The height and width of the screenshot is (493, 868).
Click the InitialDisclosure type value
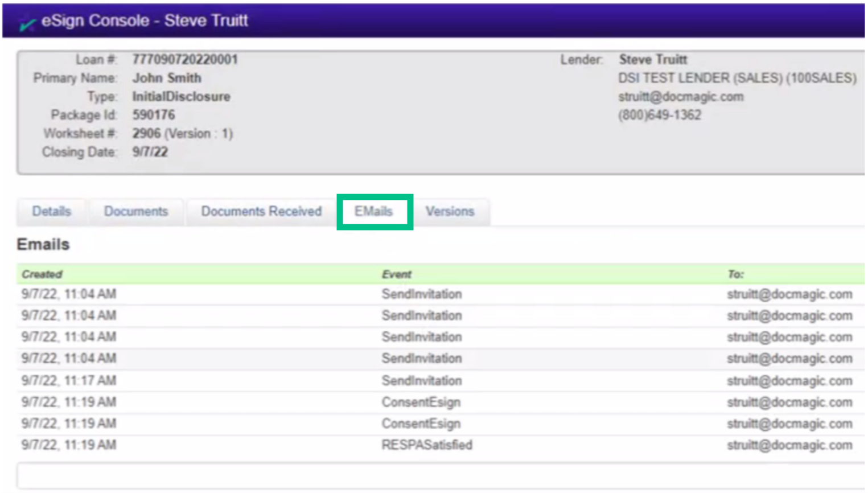(181, 97)
